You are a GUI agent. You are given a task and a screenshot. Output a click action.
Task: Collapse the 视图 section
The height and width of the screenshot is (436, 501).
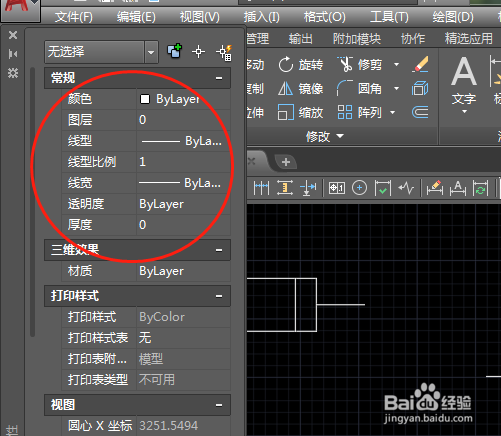(x=219, y=405)
